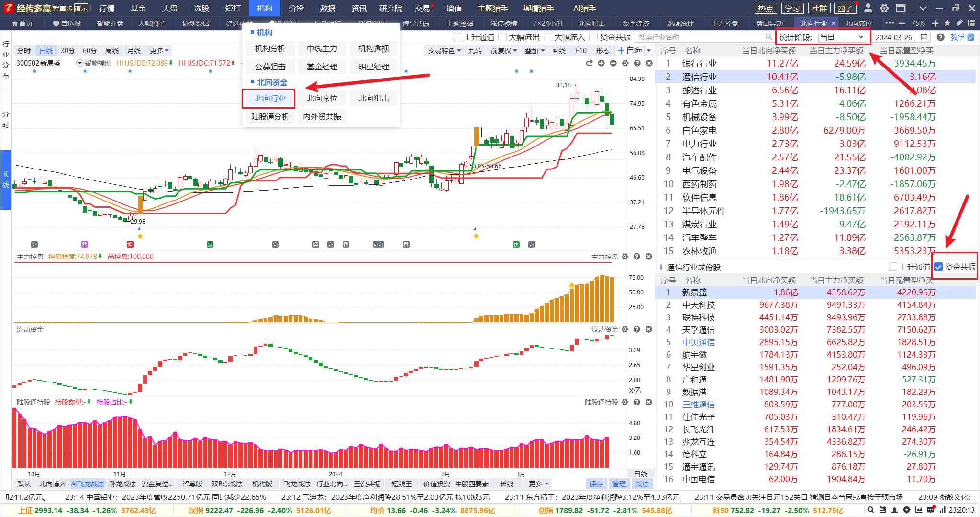Open the 前复权 dropdown

coord(503,50)
